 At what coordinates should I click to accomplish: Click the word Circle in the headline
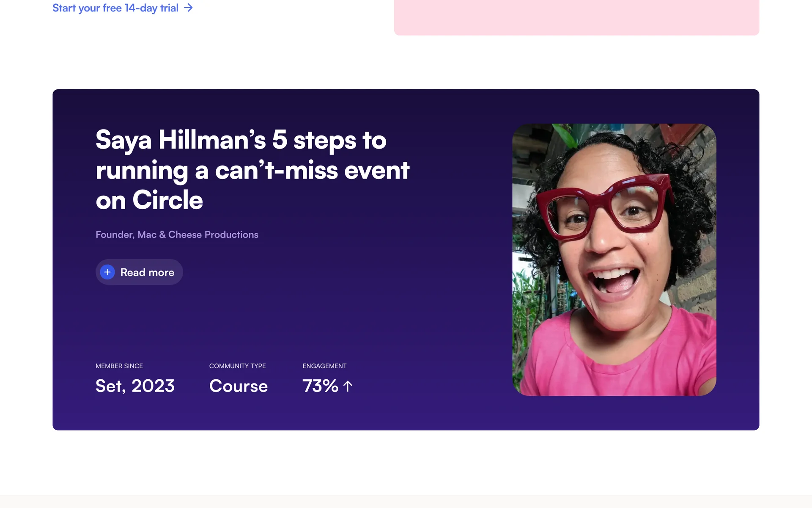[167, 200]
